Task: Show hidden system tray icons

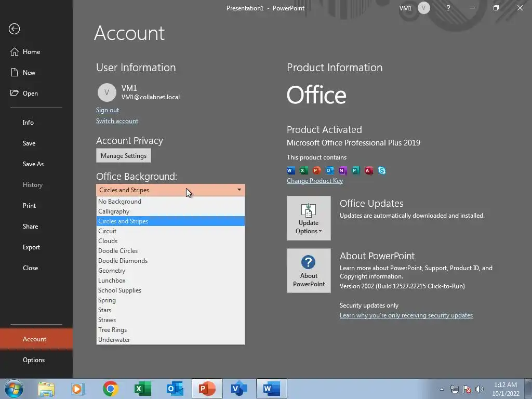Action: pos(442,389)
